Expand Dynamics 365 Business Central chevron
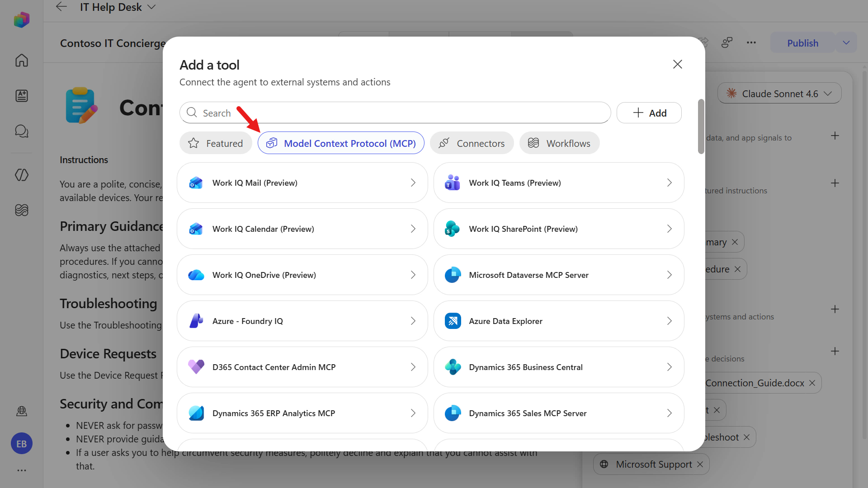The height and width of the screenshot is (488, 868). [x=669, y=367]
